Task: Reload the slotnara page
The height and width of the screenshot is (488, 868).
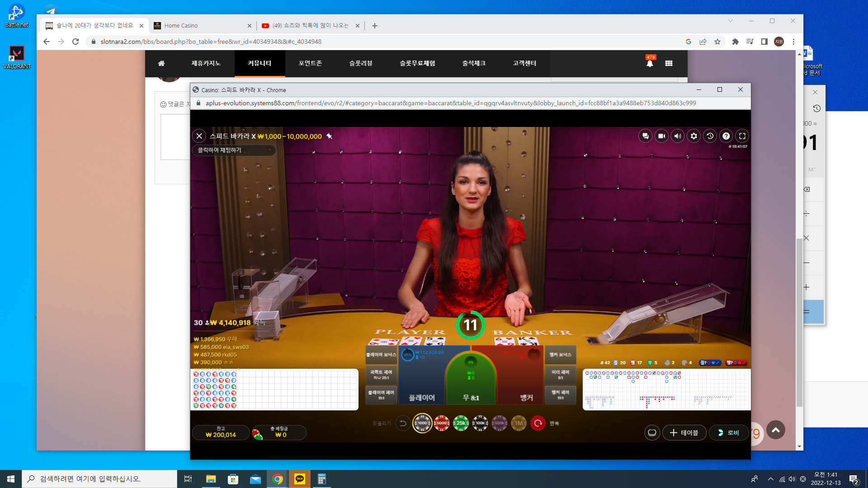Action: 75,42
